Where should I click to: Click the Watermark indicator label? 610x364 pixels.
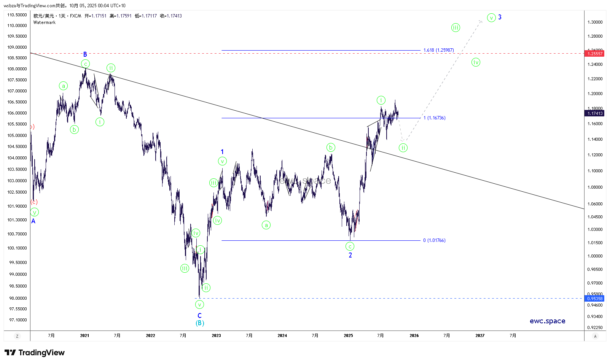pos(45,22)
